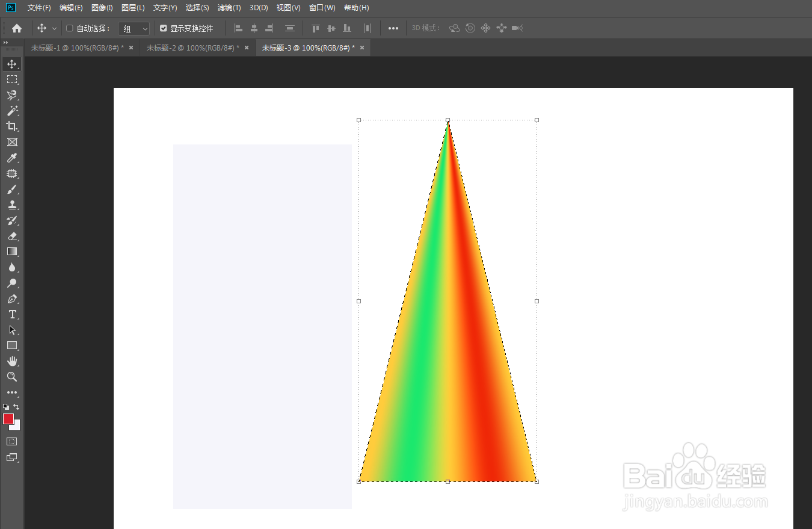Viewport: 812px width, 529px height.
Task: Open the 文字(Y) menu
Action: (x=165, y=8)
